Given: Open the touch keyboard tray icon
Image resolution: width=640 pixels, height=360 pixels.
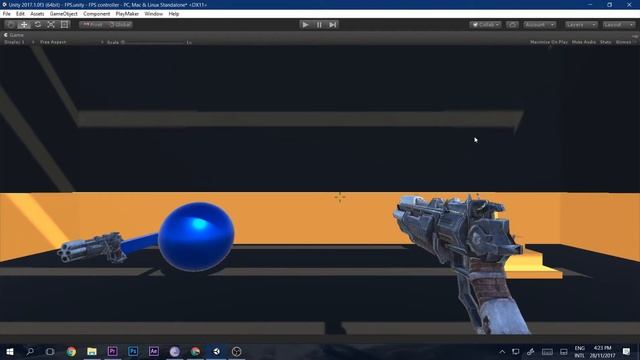Looking at the screenshot, I should (x=547, y=351).
